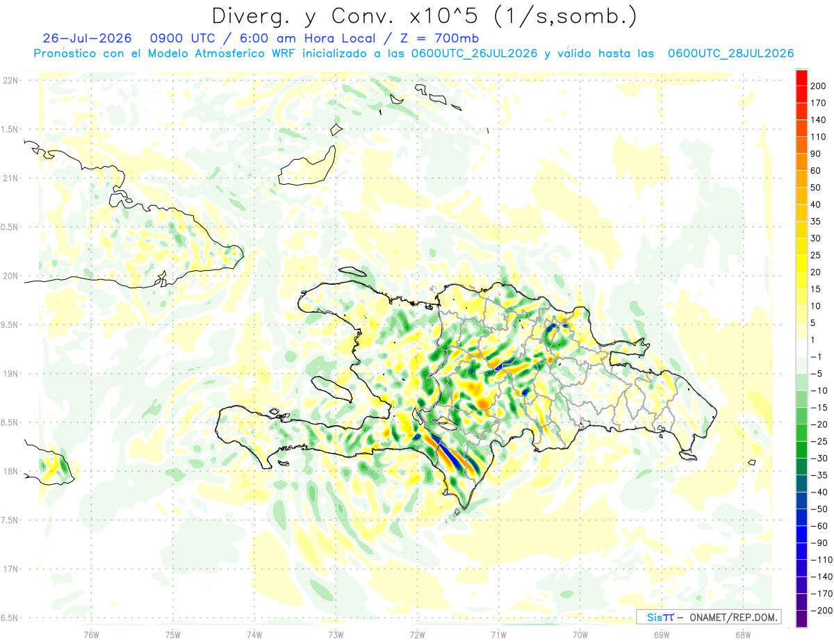Click the "20N" latitude label

tap(11, 276)
